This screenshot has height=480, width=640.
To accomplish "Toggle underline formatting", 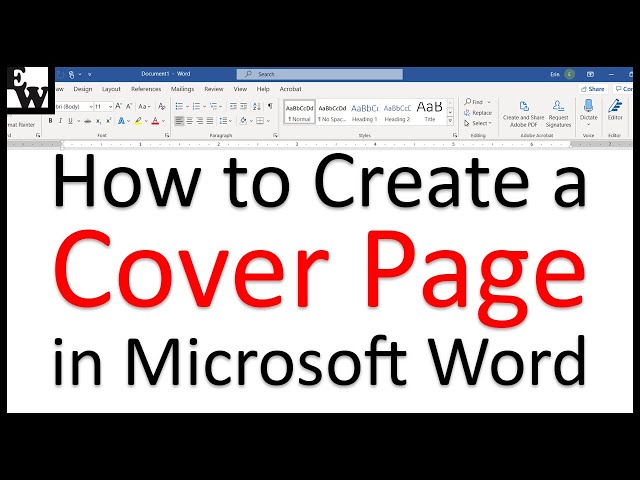I will pyautogui.click(x=70, y=121).
